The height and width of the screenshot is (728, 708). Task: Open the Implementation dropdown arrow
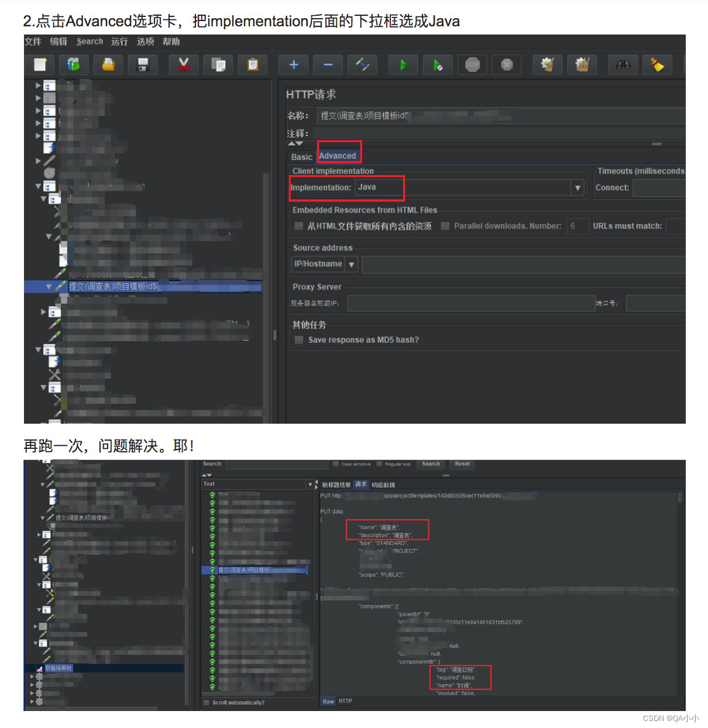[578, 188]
